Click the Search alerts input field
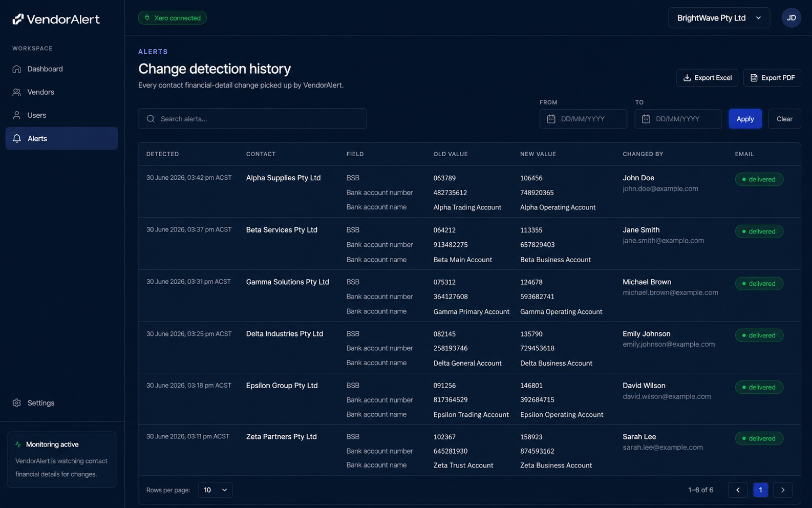Screen dimensions: 812x508 [x=252, y=119]
